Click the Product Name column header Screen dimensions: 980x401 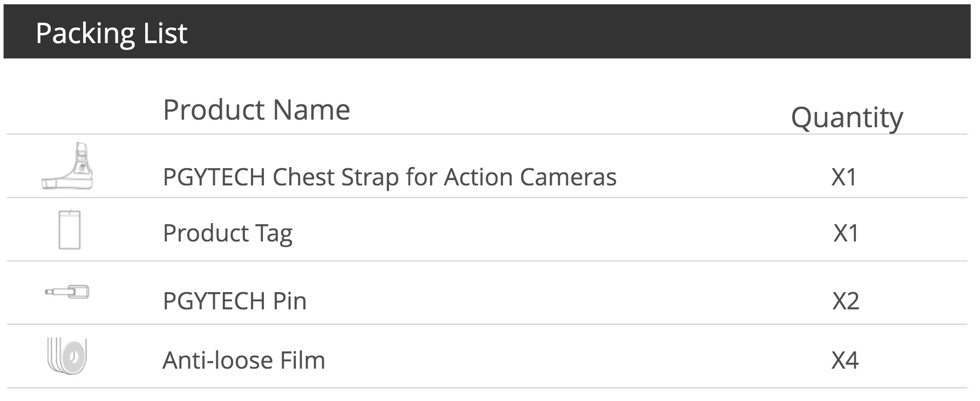[x=256, y=110]
